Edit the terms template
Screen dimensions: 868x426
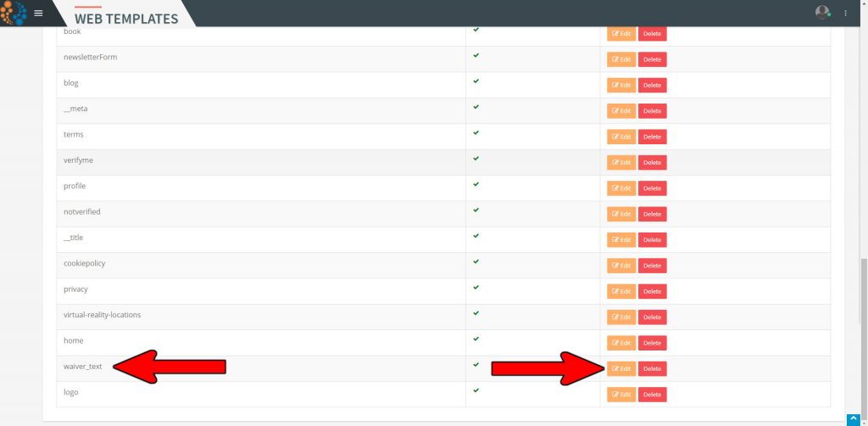[x=621, y=137]
